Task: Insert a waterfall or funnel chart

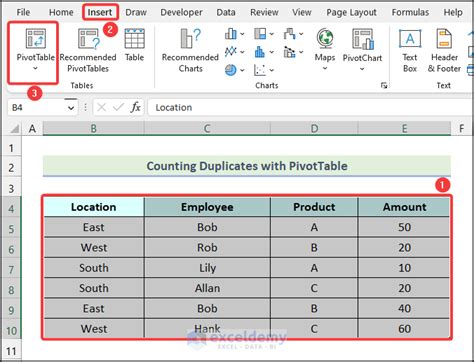Action: [x=289, y=34]
